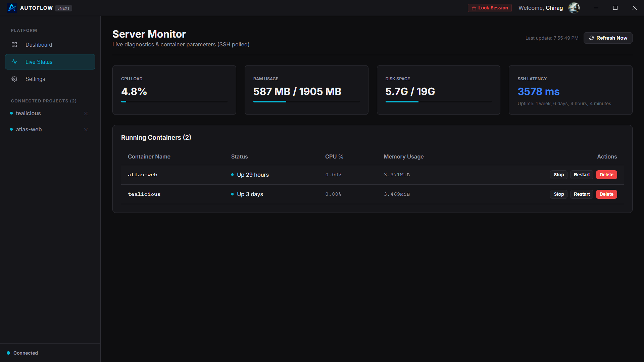Click the 3.469MiB memory value
The height and width of the screenshot is (362, 644).
point(397,194)
